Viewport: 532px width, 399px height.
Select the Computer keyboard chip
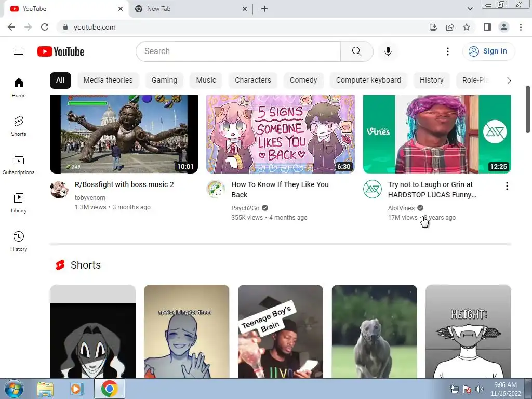tap(368, 81)
